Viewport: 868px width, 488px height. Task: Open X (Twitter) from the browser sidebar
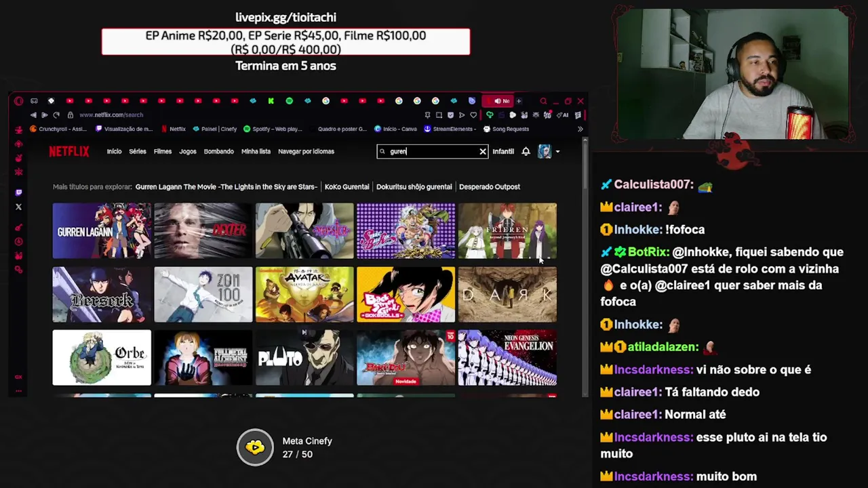coord(18,207)
